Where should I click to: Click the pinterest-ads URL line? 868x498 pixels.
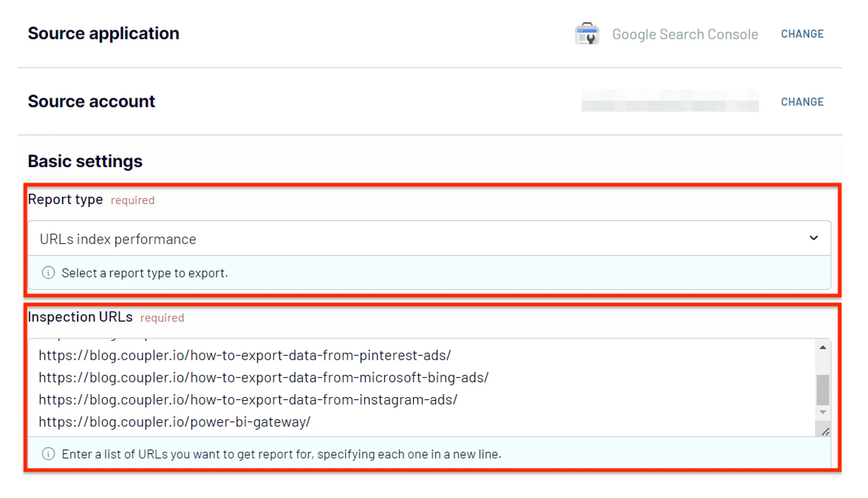(245, 355)
